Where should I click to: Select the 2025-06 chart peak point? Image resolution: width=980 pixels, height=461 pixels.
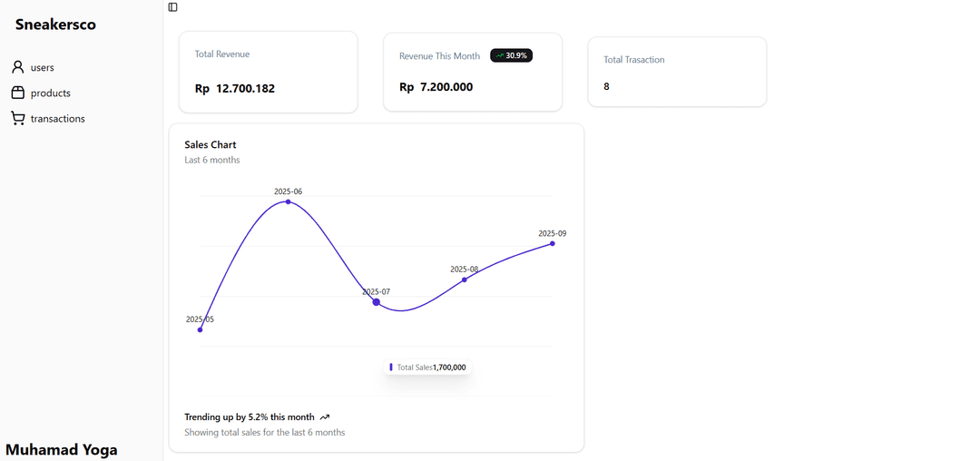pyautogui.click(x=289, y=201)
